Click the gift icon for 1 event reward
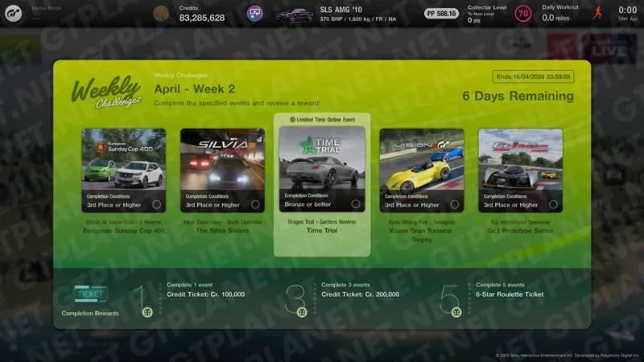The height and width of the screenshot is (362, 644). click(147, 312)
